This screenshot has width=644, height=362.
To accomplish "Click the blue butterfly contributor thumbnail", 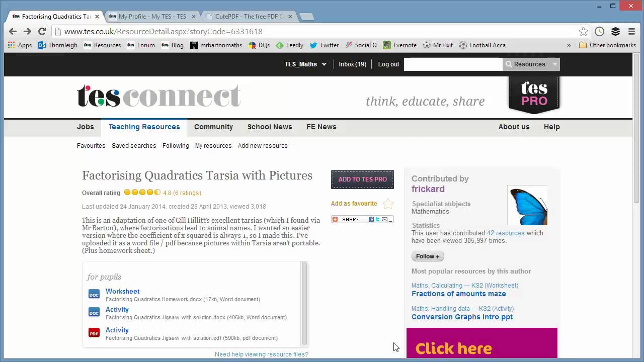I will 527,206.
